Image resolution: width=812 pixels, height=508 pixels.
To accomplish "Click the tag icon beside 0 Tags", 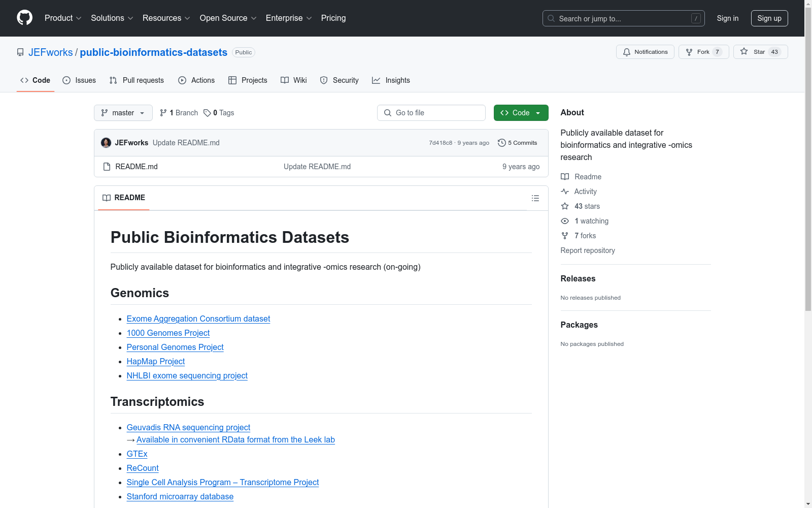I will (207, 113).
